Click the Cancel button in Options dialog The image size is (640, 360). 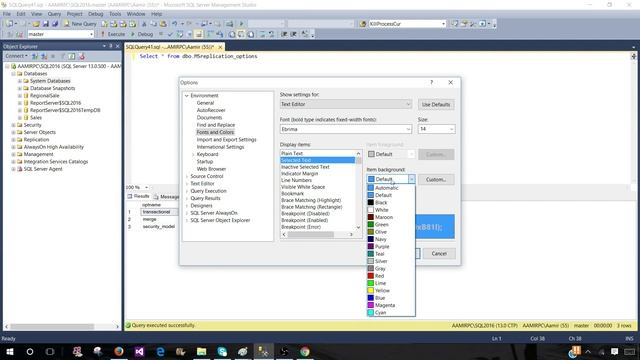pos(439,254)
